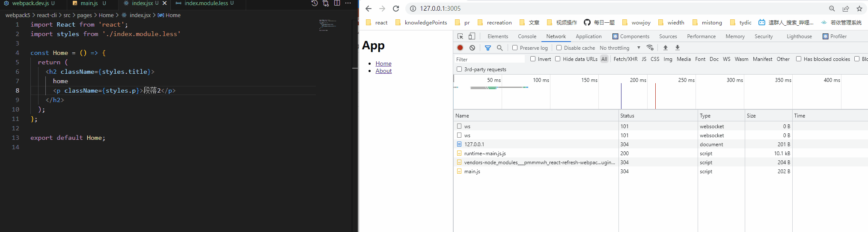Follow the Home link on the page
This screenshot has width=868, height=232.
383,63
